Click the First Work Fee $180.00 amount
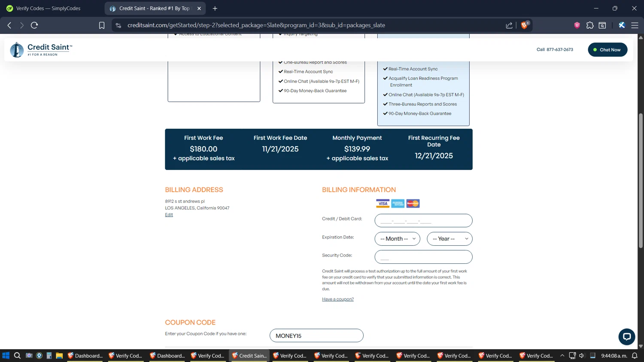 (x=204, y=149)
